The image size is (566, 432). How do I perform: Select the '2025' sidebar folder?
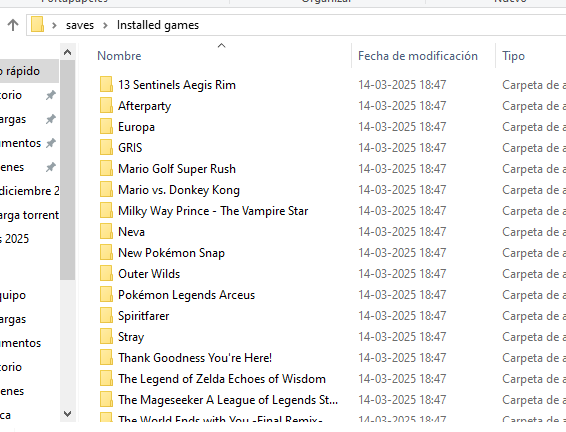(x=14, y=239)
